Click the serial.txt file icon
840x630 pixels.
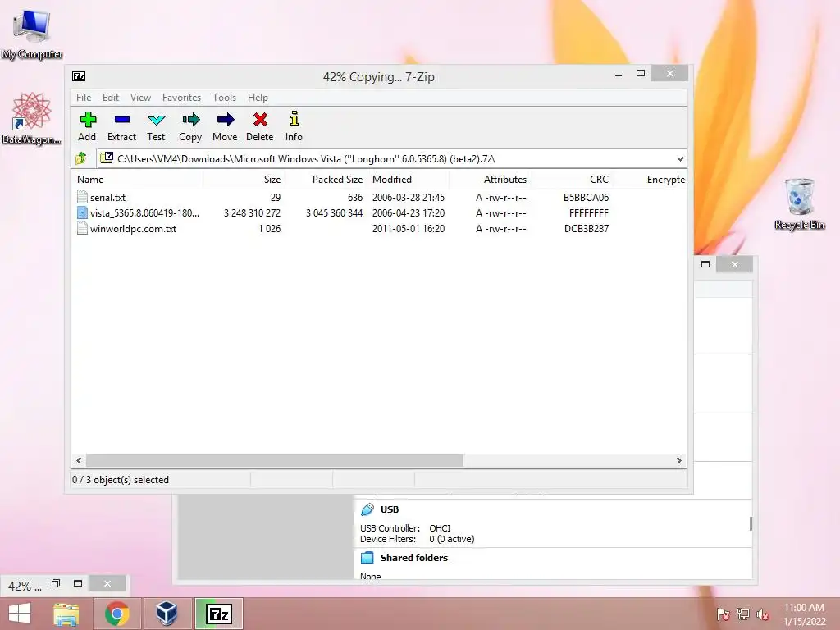tap(82, 197)
